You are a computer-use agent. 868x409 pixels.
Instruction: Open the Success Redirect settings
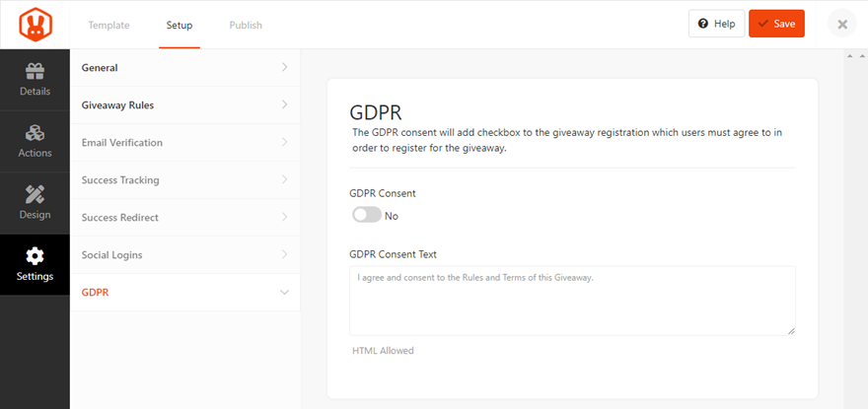(x=120, y=218)
